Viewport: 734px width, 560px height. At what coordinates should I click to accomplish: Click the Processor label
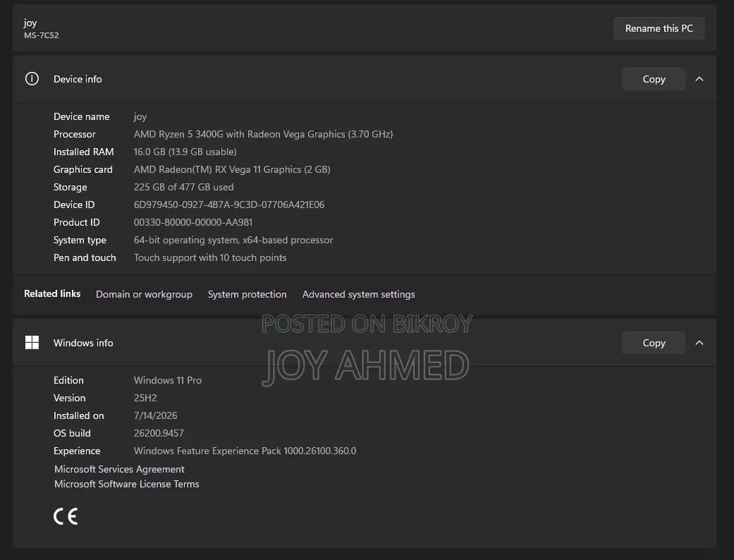[75, 134]
